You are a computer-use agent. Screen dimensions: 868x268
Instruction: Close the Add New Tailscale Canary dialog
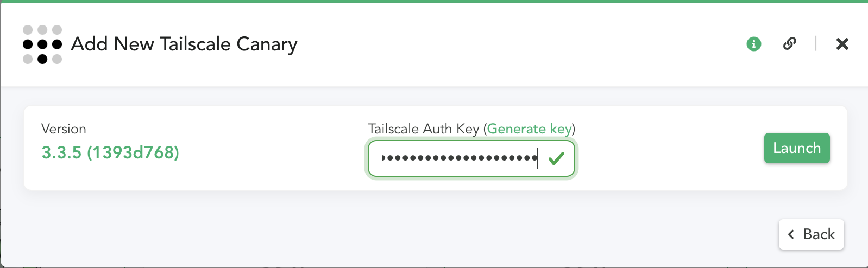click(x=842, y=44)
